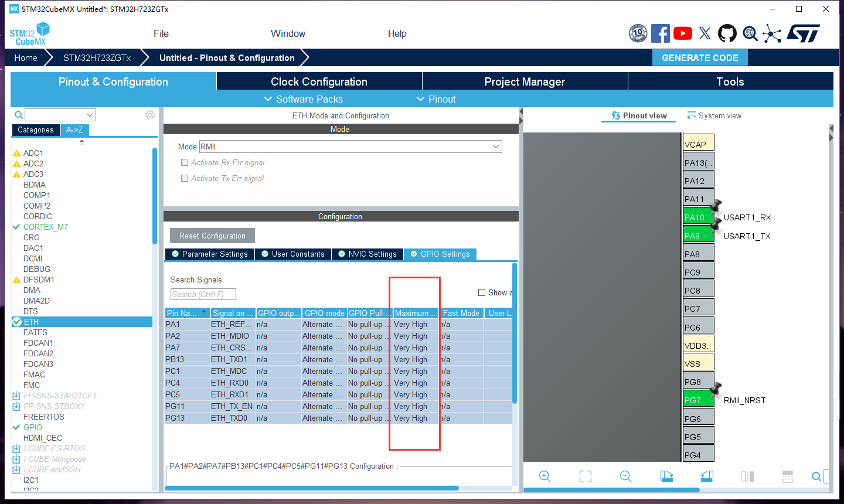Click the ADC1 warning icon
The height and width of the screenshot is (504, 844).
click(16, 153)
